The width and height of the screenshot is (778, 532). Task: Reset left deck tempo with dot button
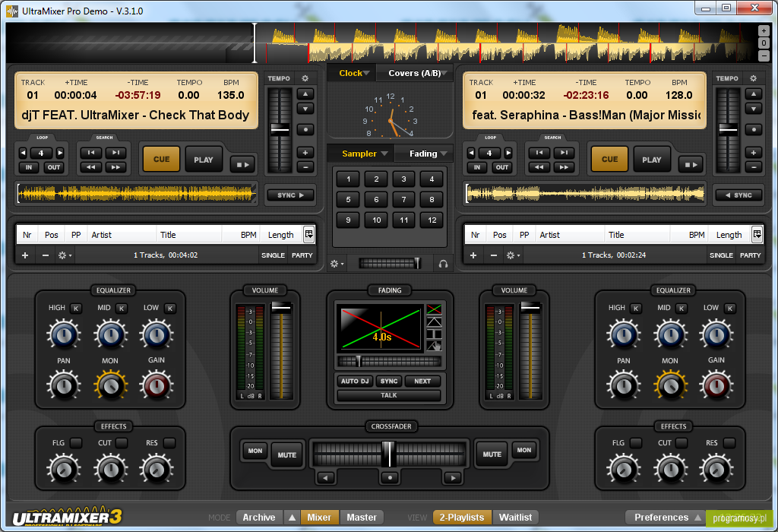305,129
